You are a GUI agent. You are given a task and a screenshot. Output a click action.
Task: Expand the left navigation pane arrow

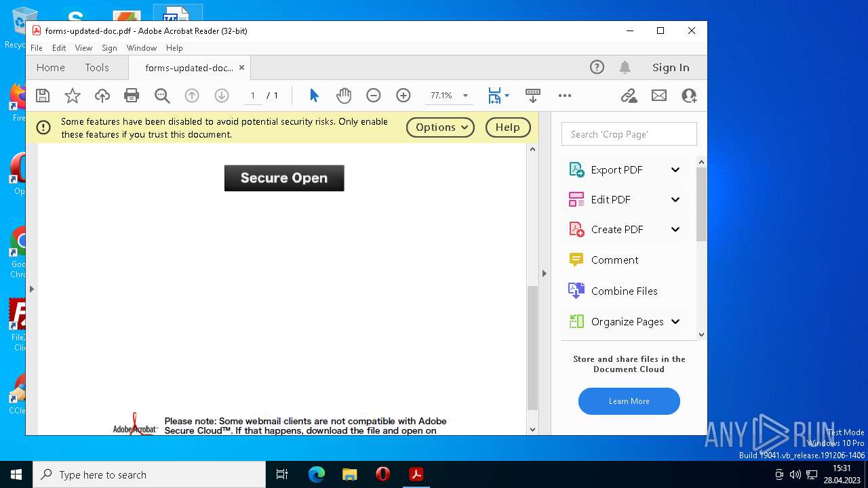pos(31,289)
